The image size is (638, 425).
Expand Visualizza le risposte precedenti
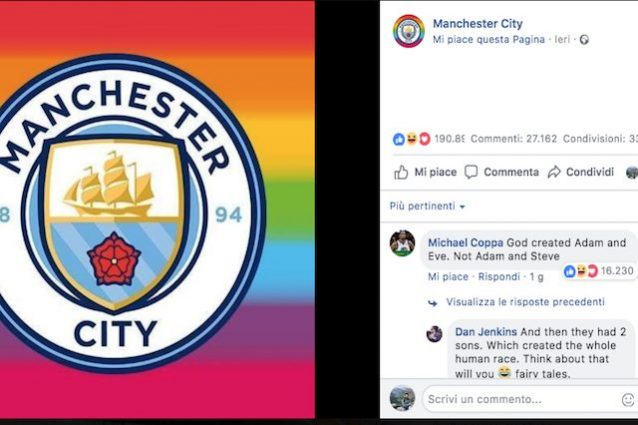(x=525, y=302)
